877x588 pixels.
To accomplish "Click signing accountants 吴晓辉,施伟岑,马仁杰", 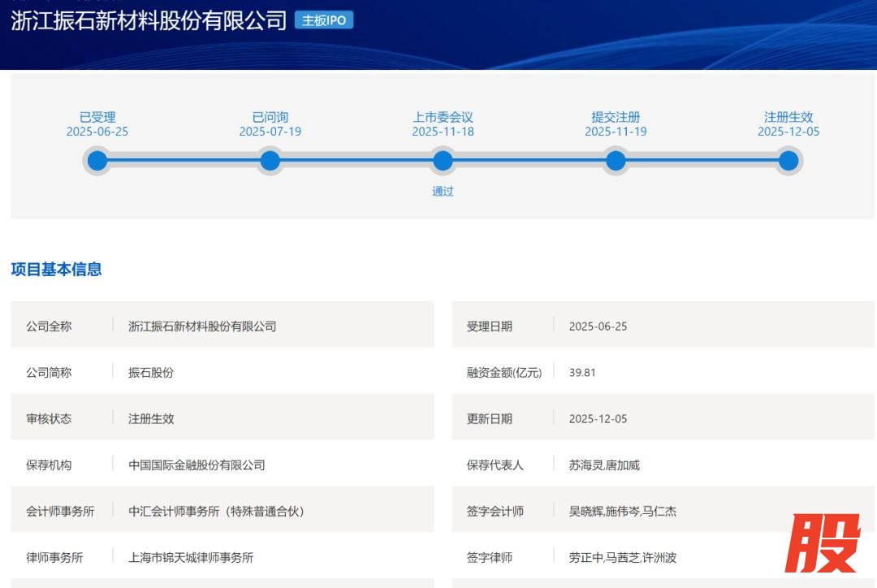I will click(x=623, y=512).
